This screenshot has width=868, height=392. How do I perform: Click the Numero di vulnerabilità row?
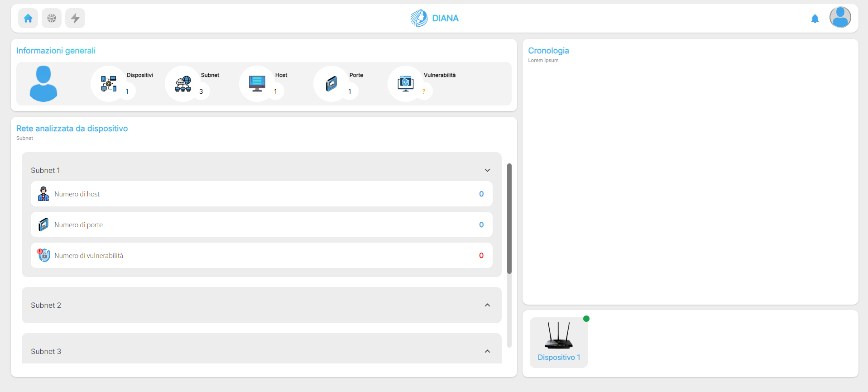(x=261, y=255)
